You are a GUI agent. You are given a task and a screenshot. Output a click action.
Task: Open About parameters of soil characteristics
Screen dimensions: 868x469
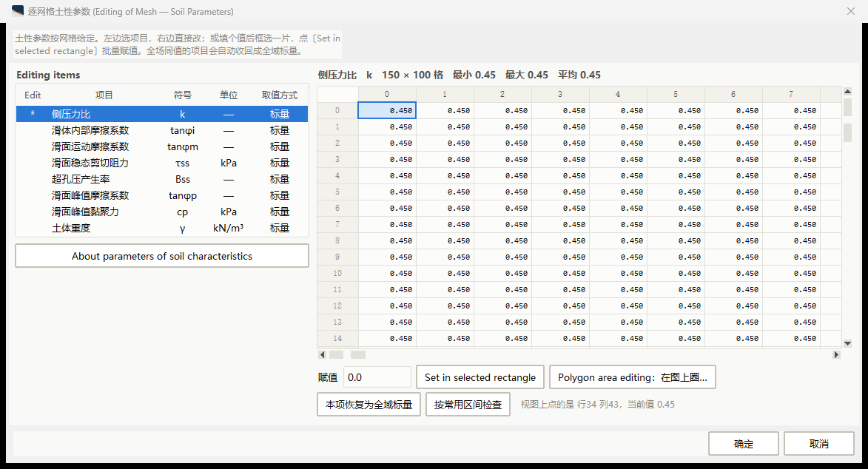point(161,256)
